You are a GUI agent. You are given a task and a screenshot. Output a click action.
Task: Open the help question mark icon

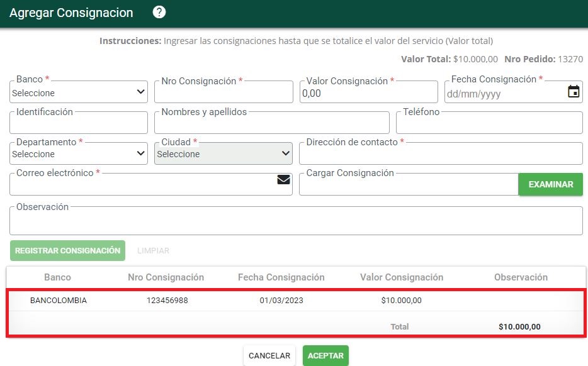(x=159, y=13)
